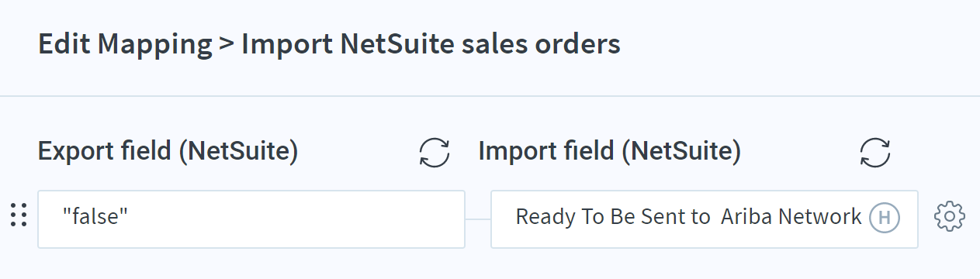
Task: Grab the six-dot row drag handle
Action: point(19,215)
